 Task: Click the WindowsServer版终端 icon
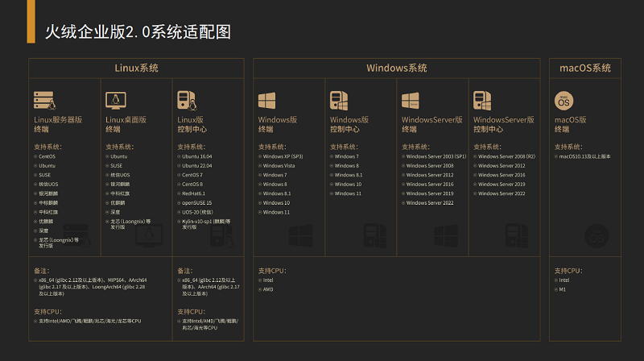(411, 100)
